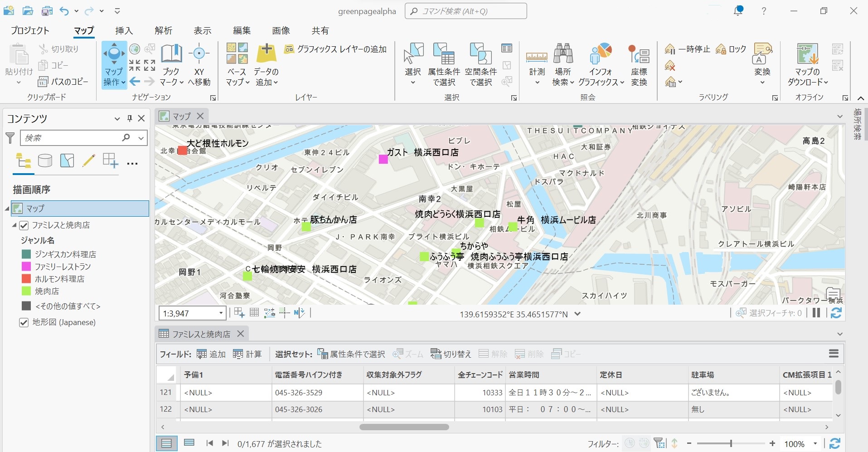Open the 場所検索 locate tool

click(x=563, y=65)
